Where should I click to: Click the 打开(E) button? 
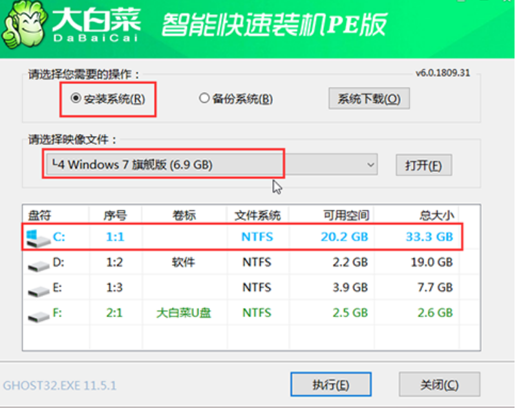click(x=423, y=164)
